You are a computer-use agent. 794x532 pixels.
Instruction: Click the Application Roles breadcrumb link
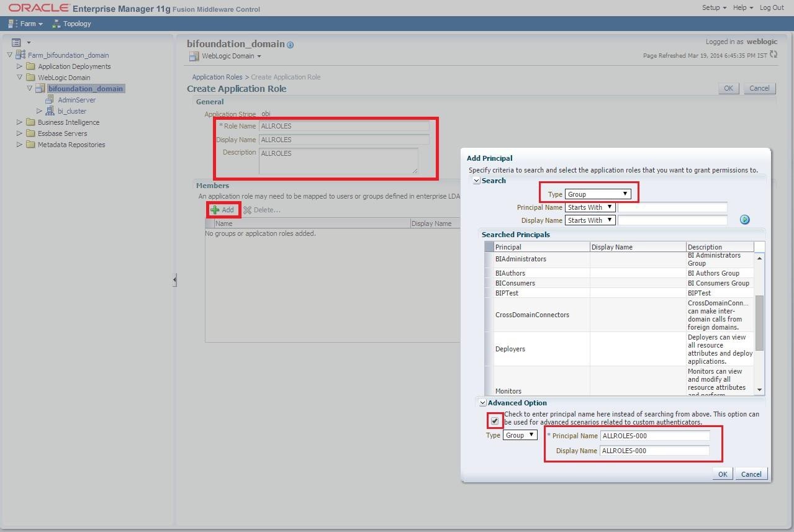(217, 77)
